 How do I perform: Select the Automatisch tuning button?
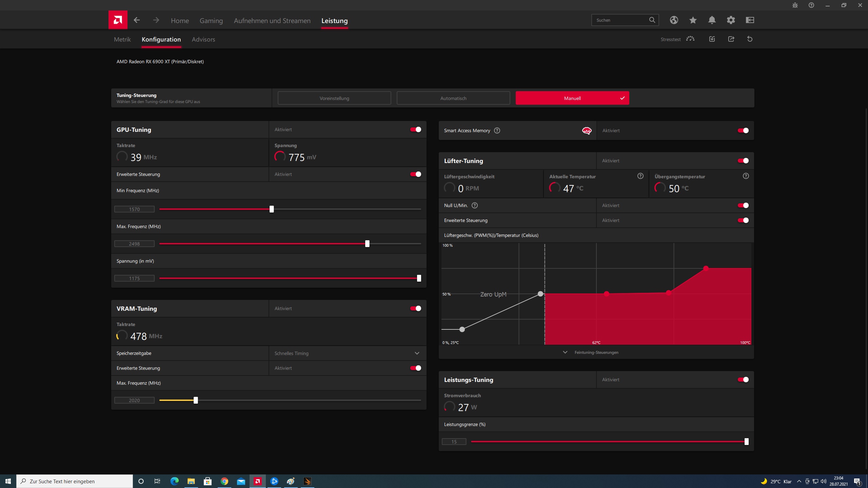coord(453,98)
